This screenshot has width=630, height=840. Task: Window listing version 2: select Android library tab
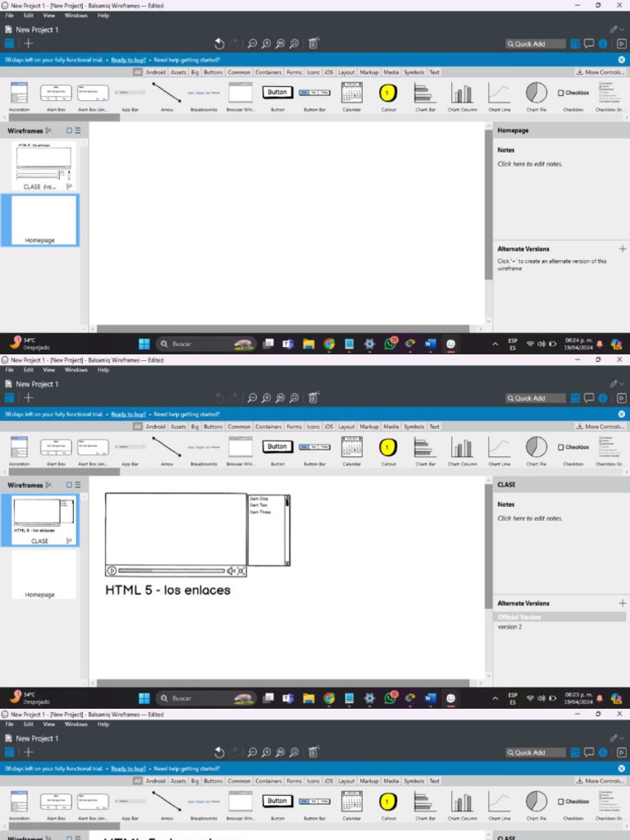155,427
